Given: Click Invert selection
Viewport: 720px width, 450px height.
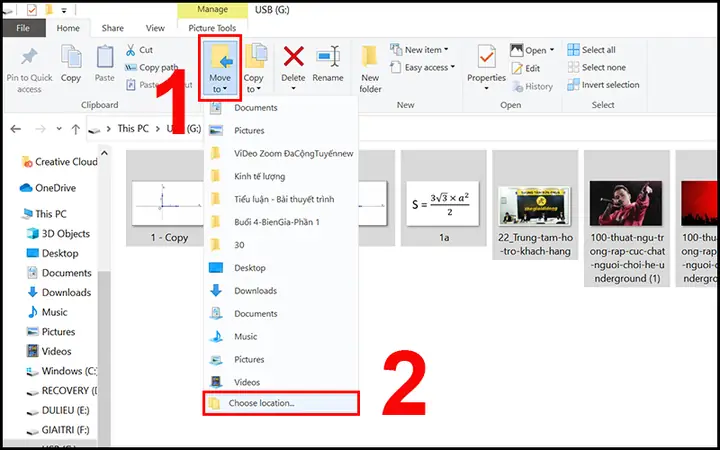Looking at the screenshot, I should [x=603, y=85].
